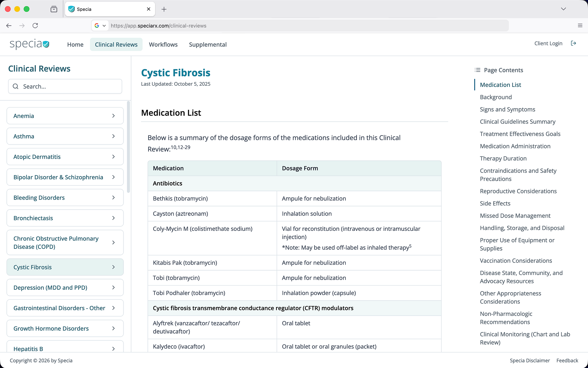The width and height of the screenshot is (588, 368).
Task: Click the Client Login button
Action: [x=548, y=43]
